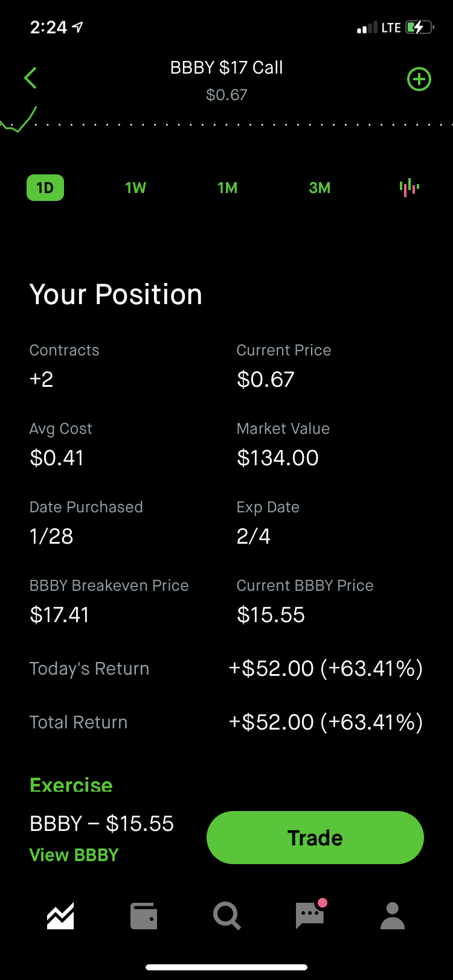Screen dimensions: 453x980
Task: Tap the Exercise option link
Action: [71, 785]
